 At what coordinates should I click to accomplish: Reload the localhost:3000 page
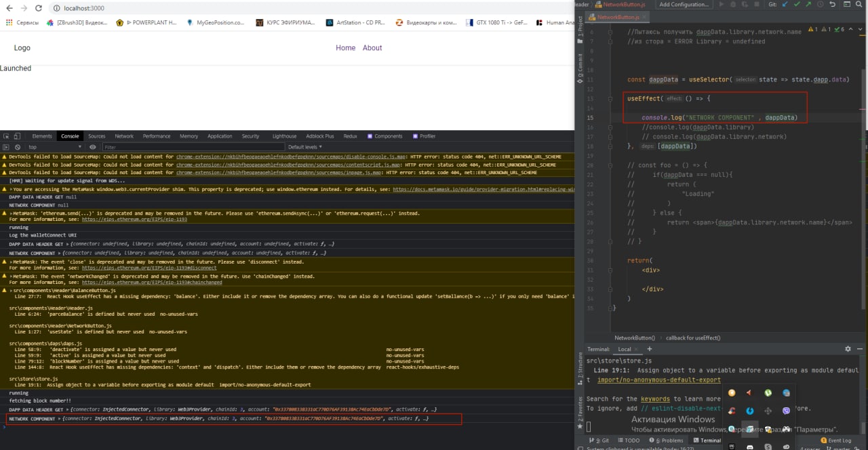[x=39, y=8]
